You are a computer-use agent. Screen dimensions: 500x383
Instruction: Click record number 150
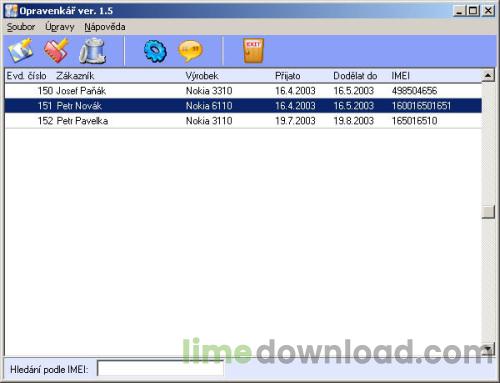pos(45,91)
